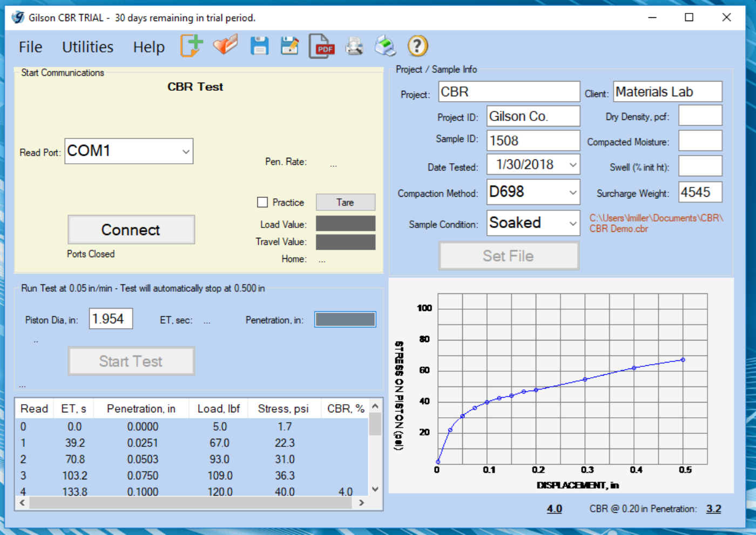Viewport: 756px width, 535px height.
Task: Click the Save As floppy-with-pencil icon
Action: (290, 46)
